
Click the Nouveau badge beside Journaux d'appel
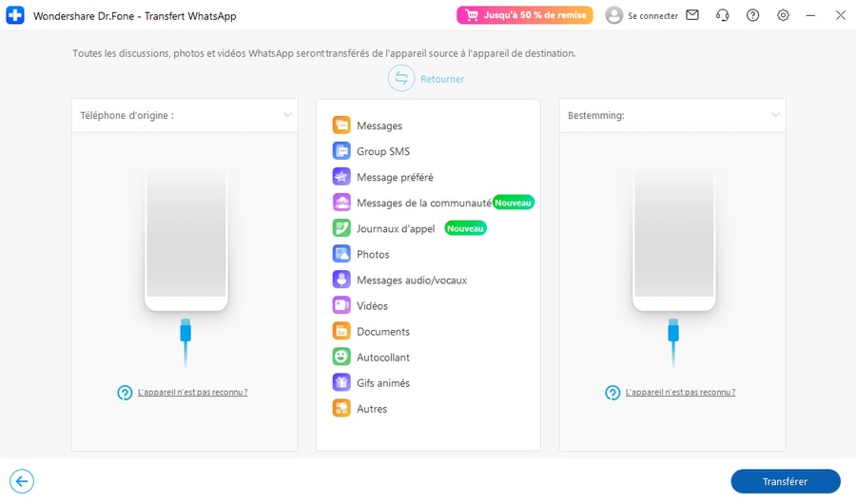click(465, 228)
